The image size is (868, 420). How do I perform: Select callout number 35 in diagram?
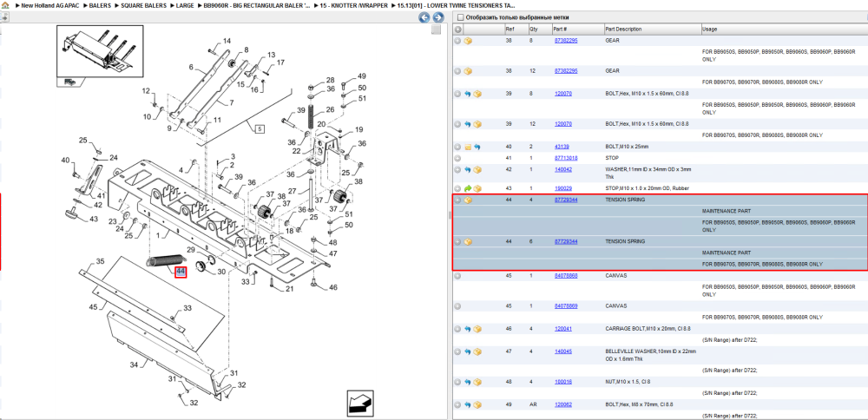[100, 261]
